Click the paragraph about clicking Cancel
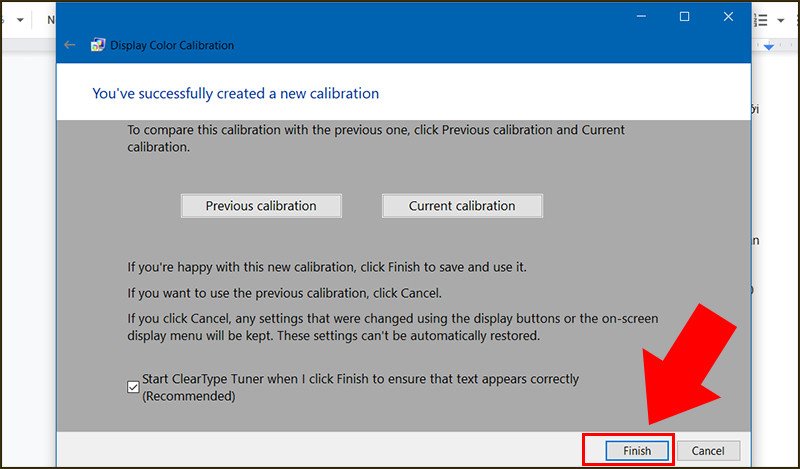 pyautogui.click(x=392, y=327)
